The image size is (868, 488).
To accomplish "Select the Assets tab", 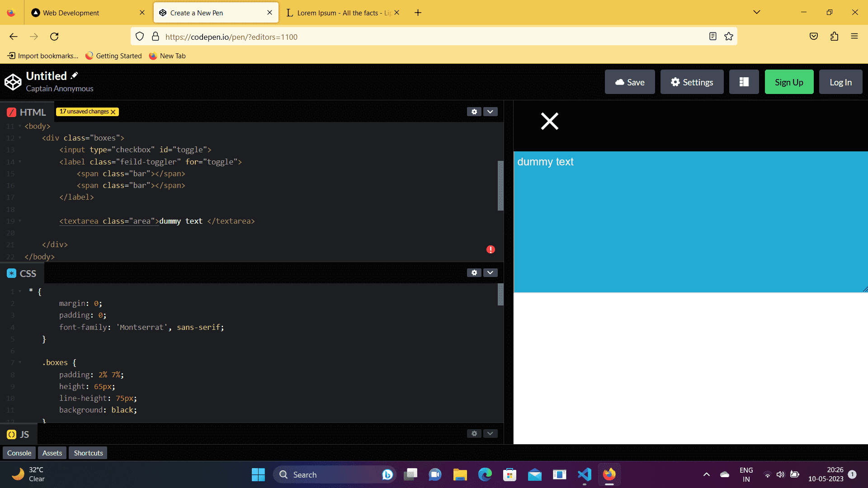I will coord(52,453).
